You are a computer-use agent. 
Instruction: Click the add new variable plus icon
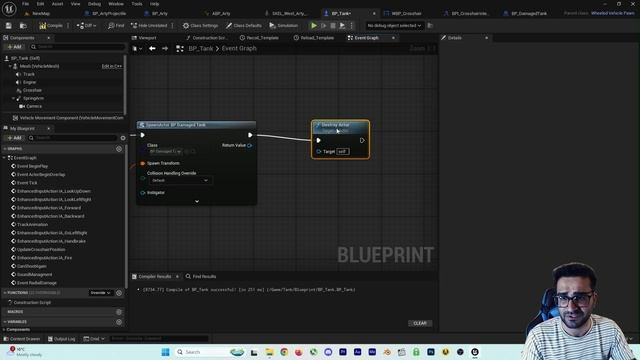click(x=119, y=322)
